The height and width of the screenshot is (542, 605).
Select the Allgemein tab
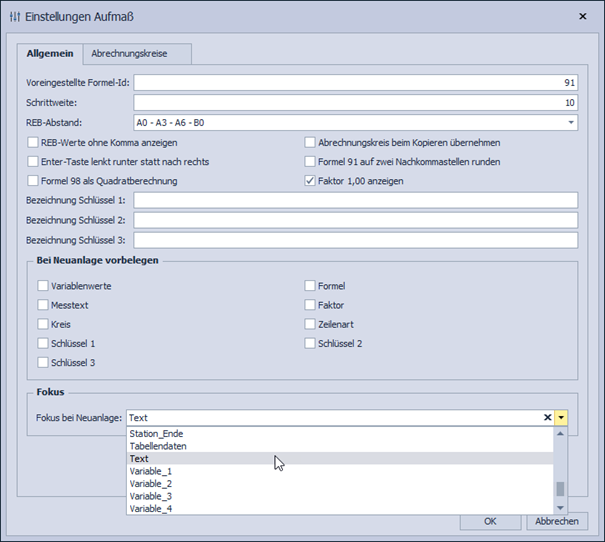pos(50,54)
